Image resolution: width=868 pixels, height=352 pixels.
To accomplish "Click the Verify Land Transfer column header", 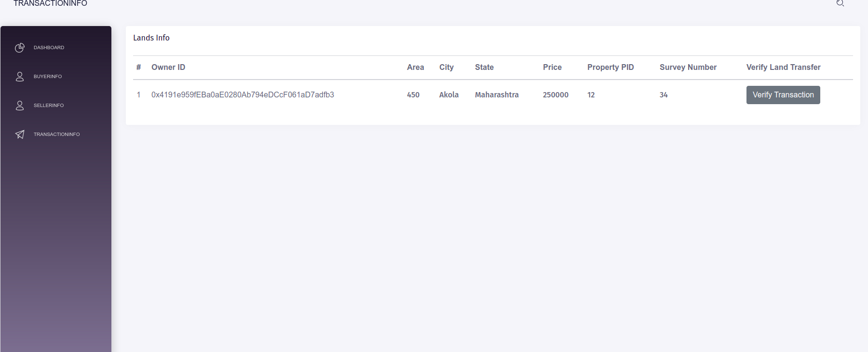I will tap(784, 68).
